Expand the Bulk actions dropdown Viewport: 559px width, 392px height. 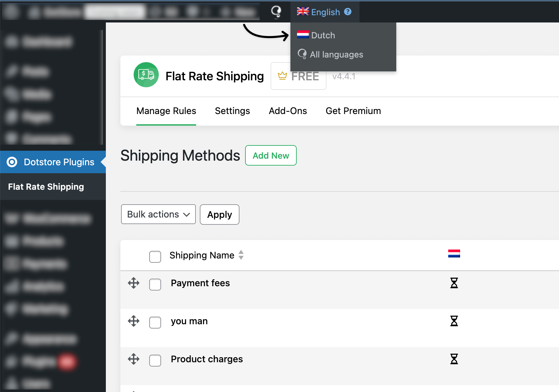click(x=158, y=214)
